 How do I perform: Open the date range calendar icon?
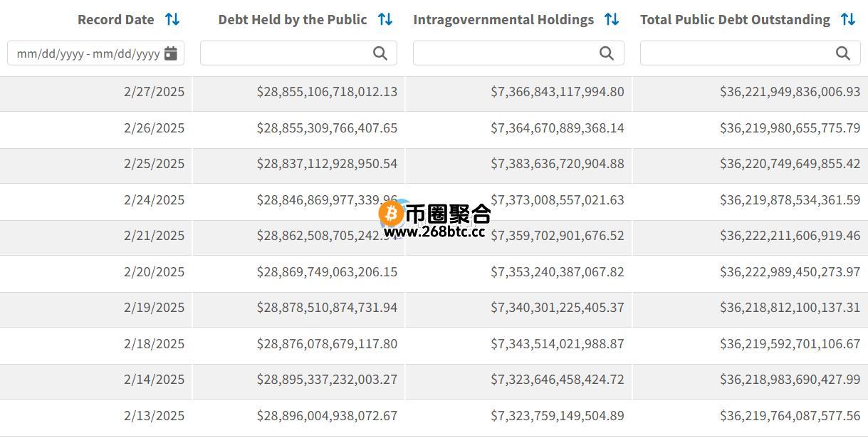point(171,53)
